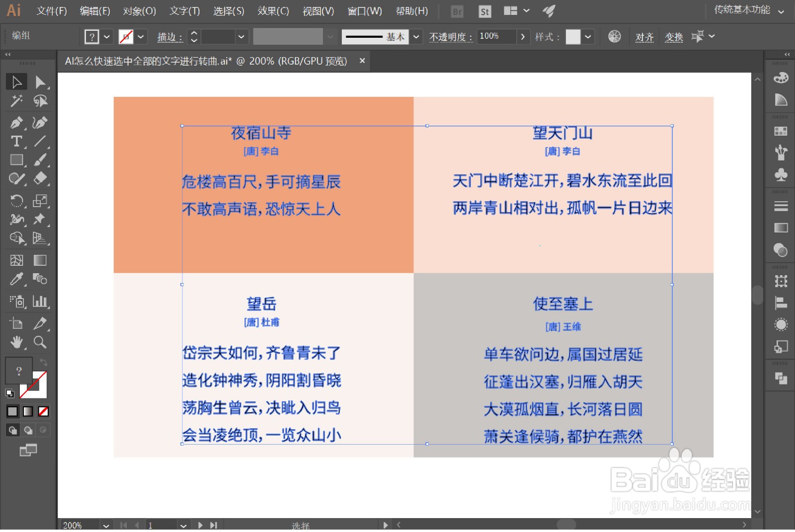Image resolution: width=795 pixels, height=532 pixels.
Task: Open the workspace switcher 传统基本功能
Action: (x=743, y=10)
